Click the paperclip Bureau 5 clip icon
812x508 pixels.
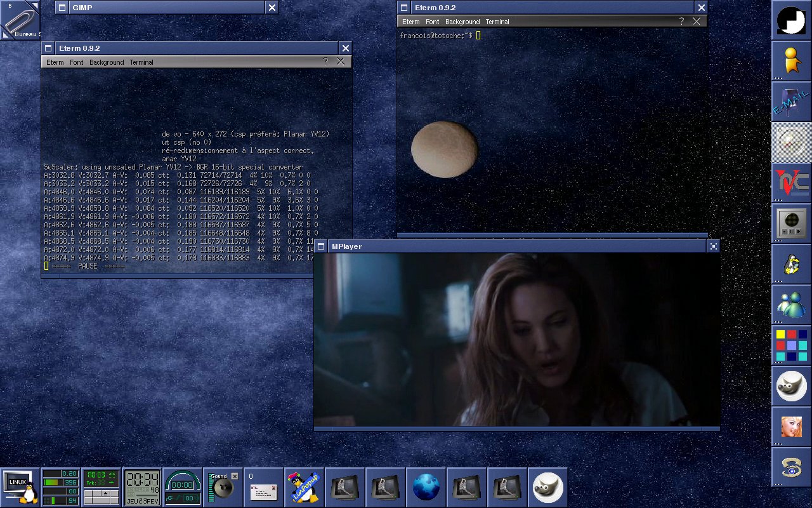(20, 20)
